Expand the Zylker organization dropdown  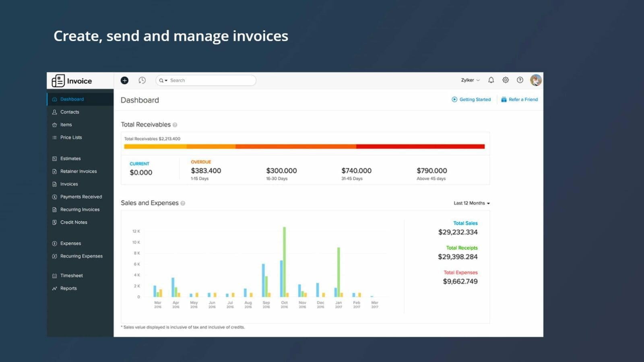(x=470, y=80)
